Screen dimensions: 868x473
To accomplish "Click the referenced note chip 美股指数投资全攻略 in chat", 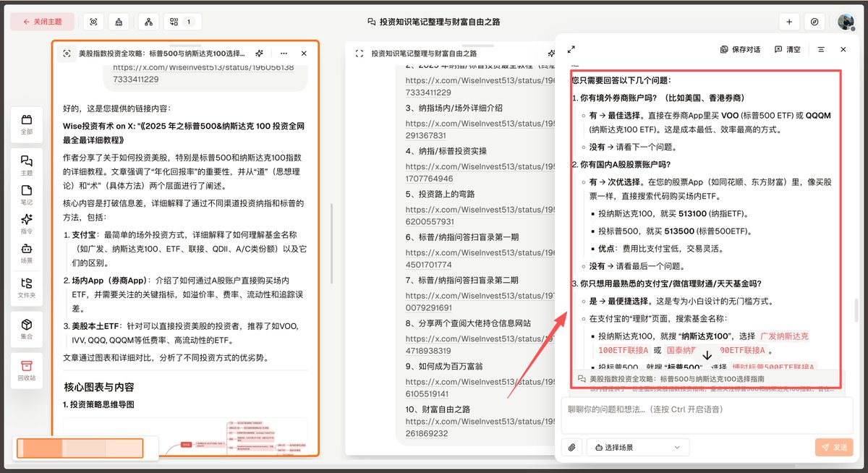I will pyautogui.click(x=706, y=378).
